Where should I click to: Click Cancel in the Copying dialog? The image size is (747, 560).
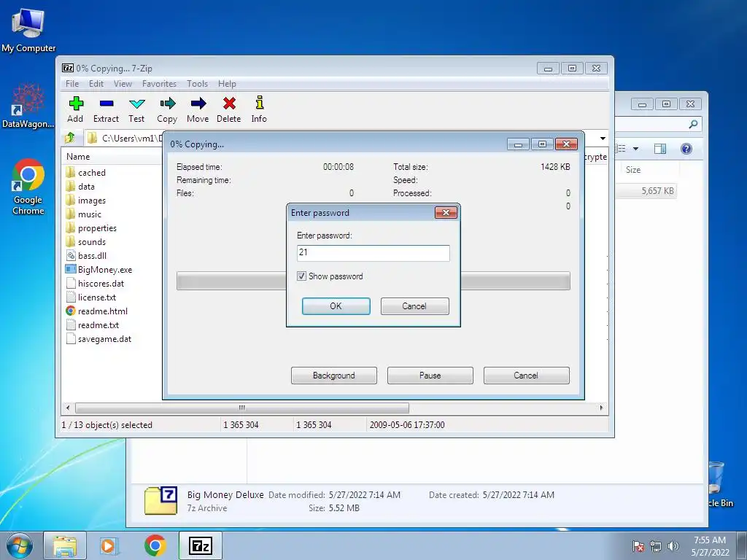click(527, 376)
